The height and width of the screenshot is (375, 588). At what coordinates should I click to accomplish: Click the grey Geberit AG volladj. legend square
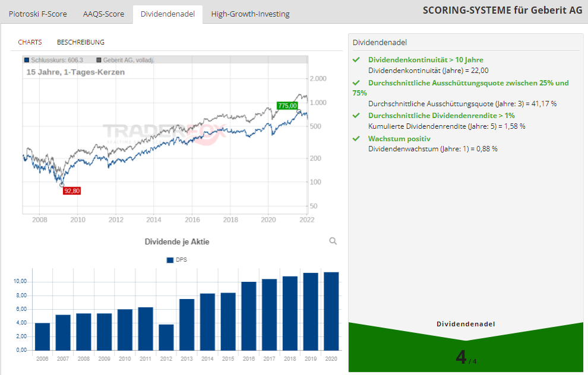[99, 60]
